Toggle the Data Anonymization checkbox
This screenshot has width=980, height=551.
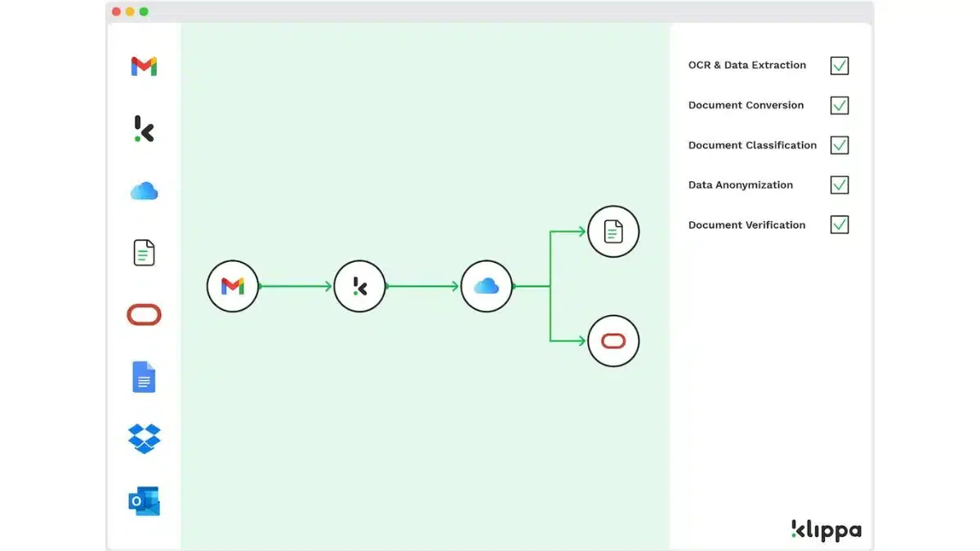coord(840,185)
